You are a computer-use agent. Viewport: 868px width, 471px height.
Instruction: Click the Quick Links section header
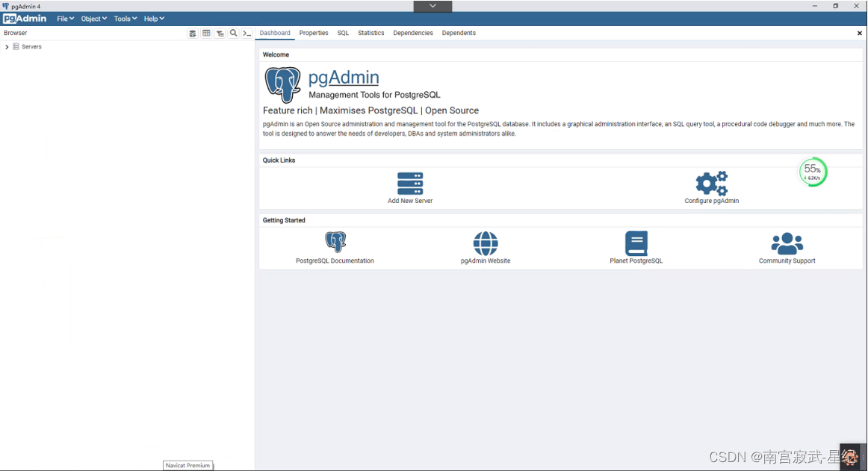279,160
